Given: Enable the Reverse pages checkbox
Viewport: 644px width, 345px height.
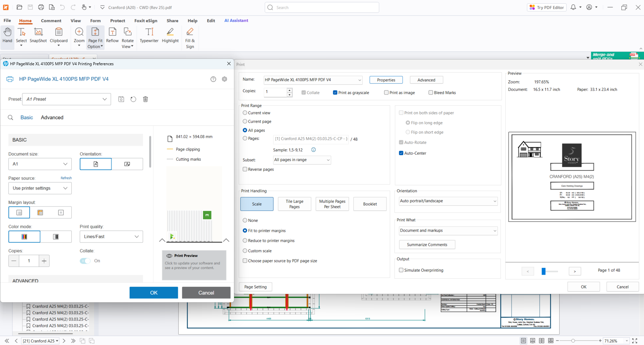Looking at the screenshot, I should pos(245,169).
